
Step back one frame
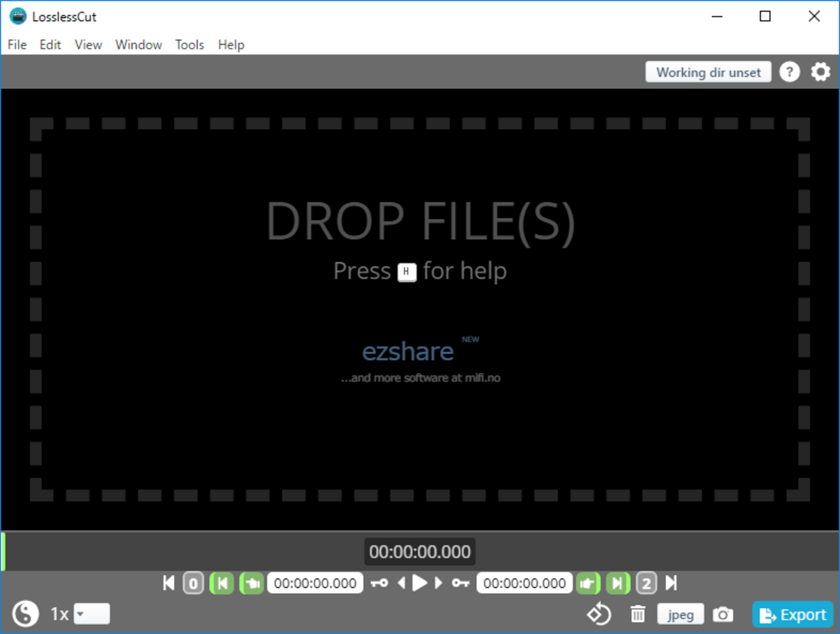[401, 583]
